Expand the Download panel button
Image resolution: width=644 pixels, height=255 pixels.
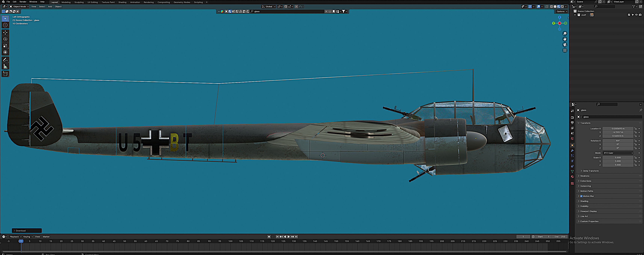[27, 231]
